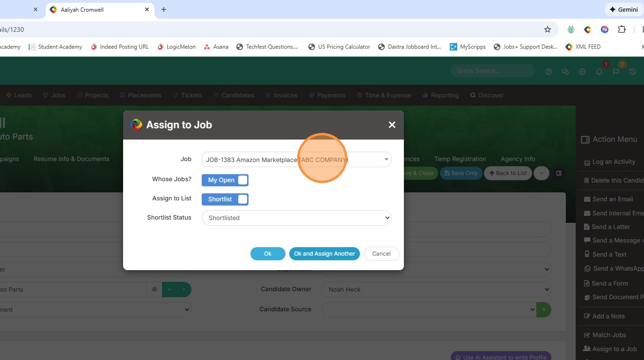This screenshot has height=360, width=644.
Task: Choose Delete this Candidate action
Action: tap(614, 181)
